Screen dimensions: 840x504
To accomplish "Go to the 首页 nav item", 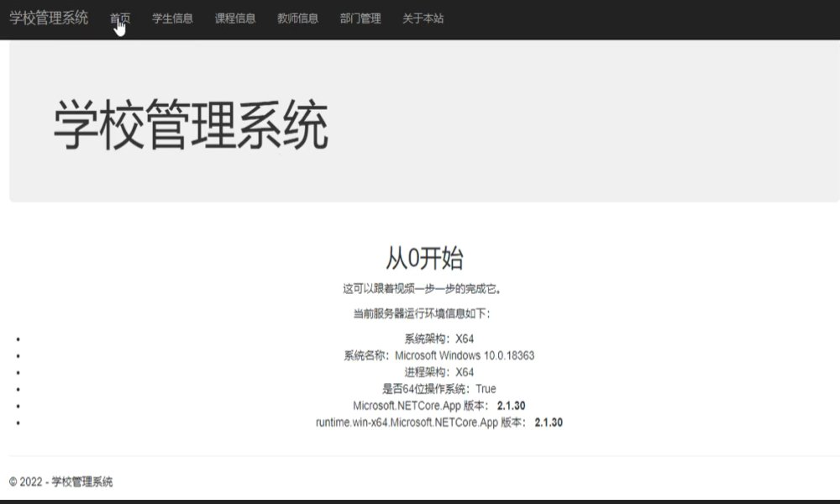I will tap(120, 18).
